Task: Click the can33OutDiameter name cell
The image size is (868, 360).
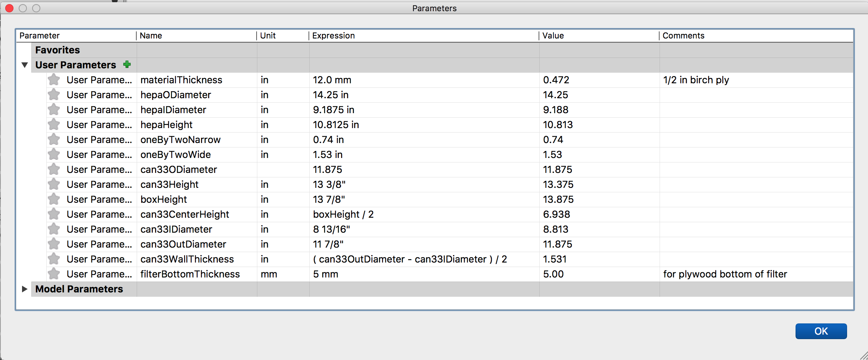Action: 197,244
